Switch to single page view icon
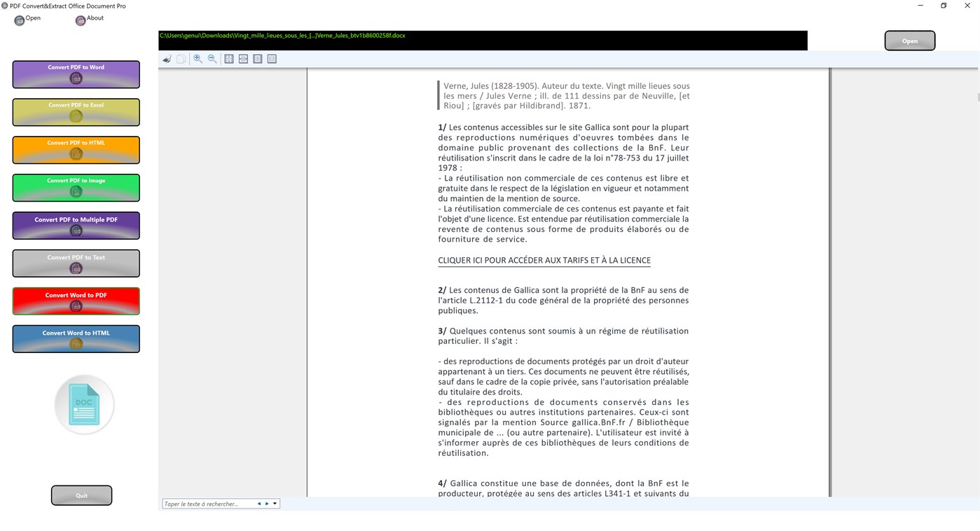The image size is (980, 531). 258,59
